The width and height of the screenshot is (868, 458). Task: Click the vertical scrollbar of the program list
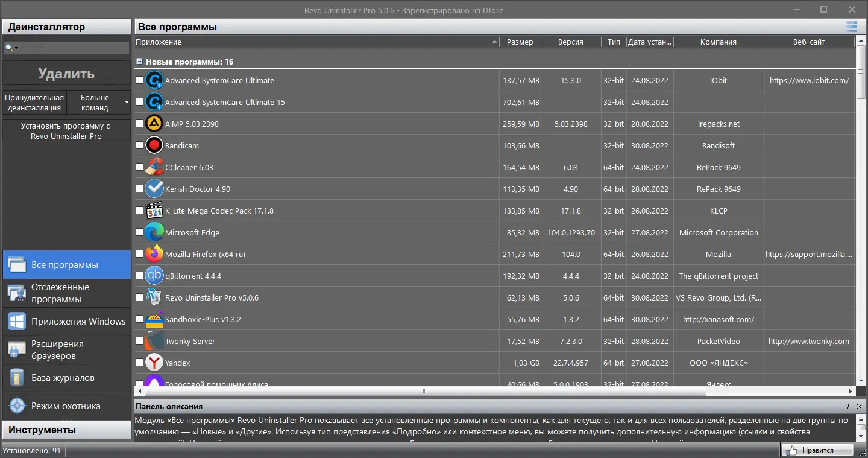point(861,211)
